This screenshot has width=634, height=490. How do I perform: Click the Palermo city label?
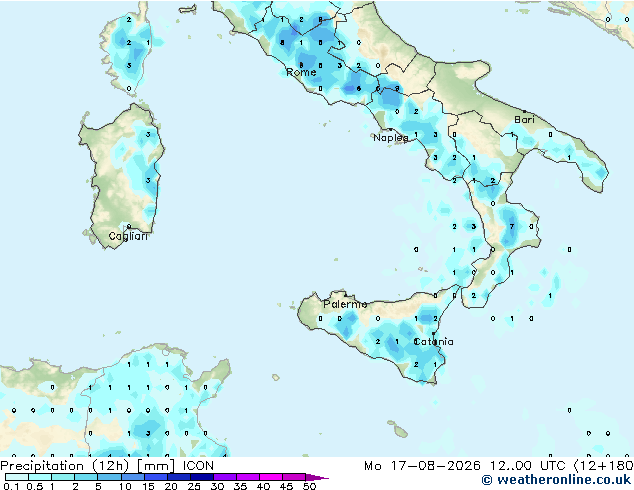[x=345, y=304]
